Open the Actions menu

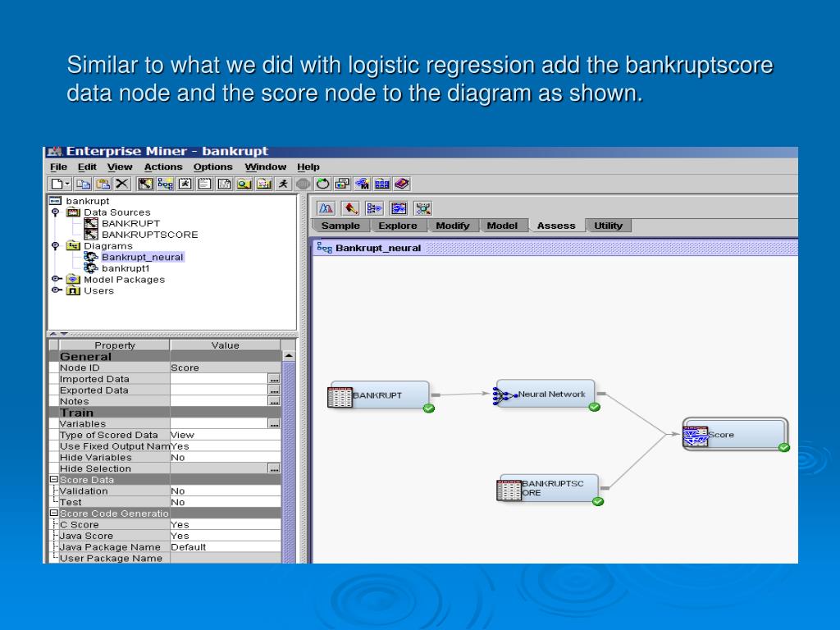click(163, 167)
